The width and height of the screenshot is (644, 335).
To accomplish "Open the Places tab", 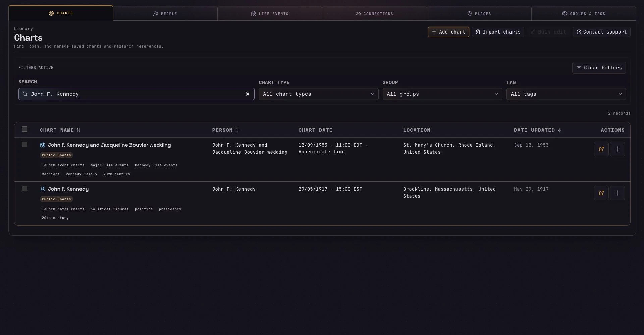I will click(x=479, y=14).
